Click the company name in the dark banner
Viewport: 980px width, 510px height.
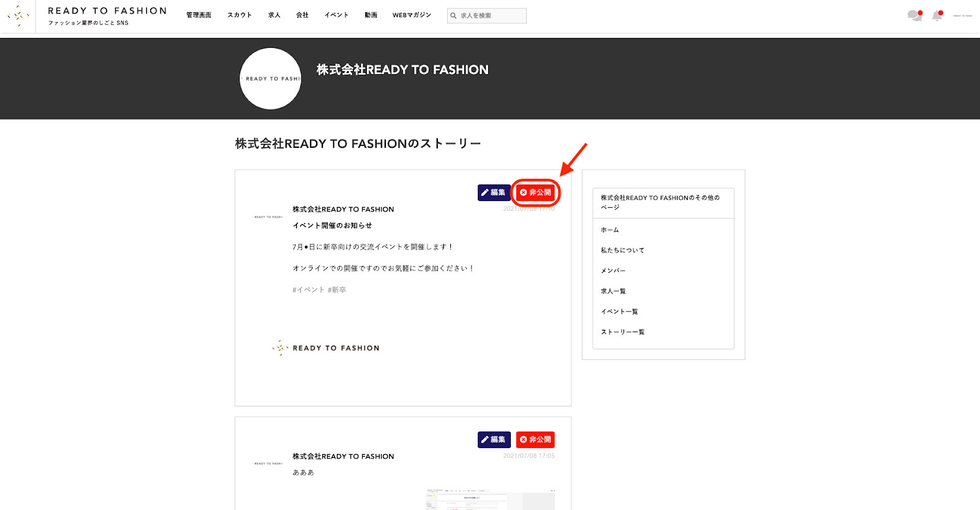tap(402, 70)
